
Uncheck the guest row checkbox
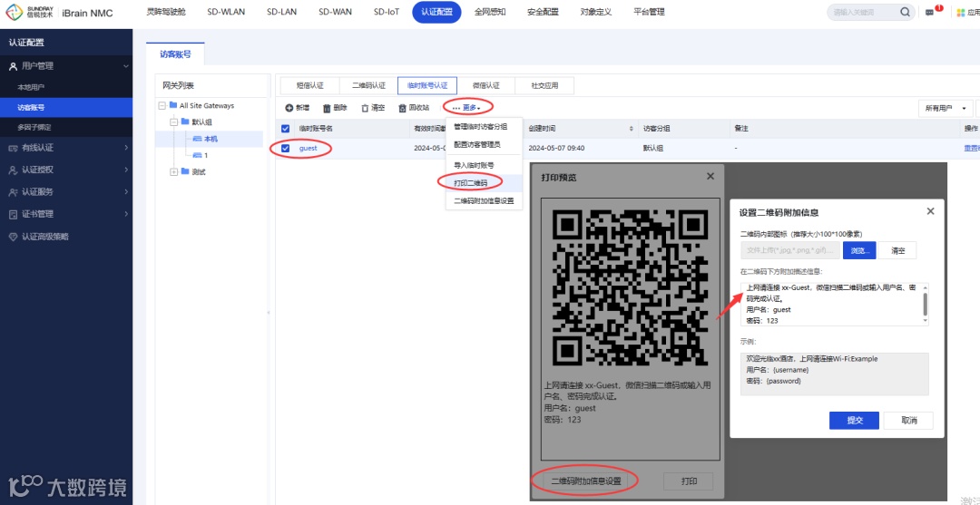pos(286,149)
